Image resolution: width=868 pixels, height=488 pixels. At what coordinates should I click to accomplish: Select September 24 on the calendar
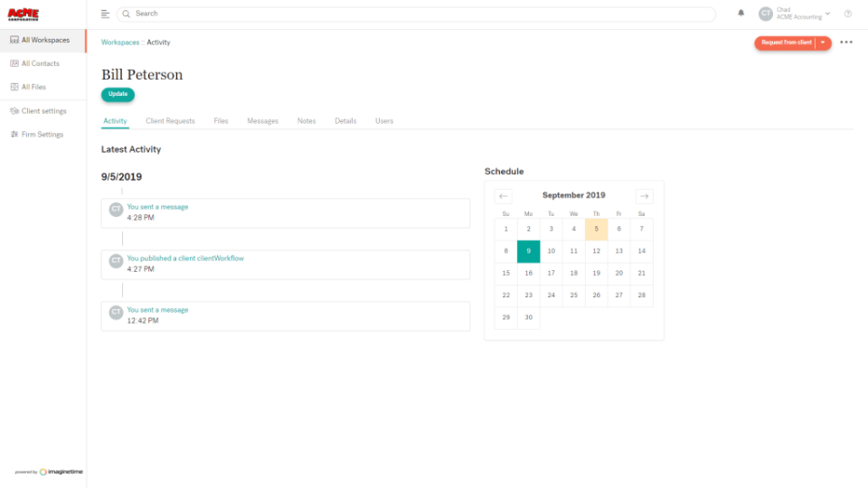[x=552, y=296]
